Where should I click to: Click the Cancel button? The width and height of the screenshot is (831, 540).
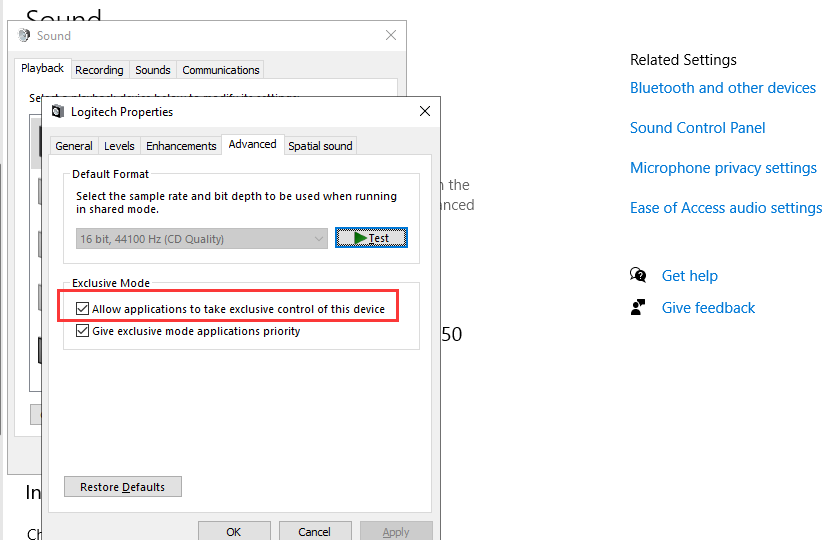tap(314, 531)
